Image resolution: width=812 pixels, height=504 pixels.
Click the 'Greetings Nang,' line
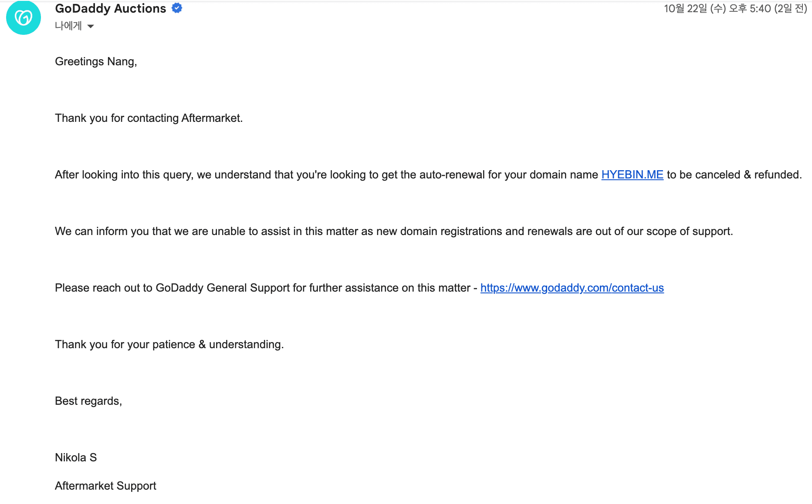pos(96,62)
